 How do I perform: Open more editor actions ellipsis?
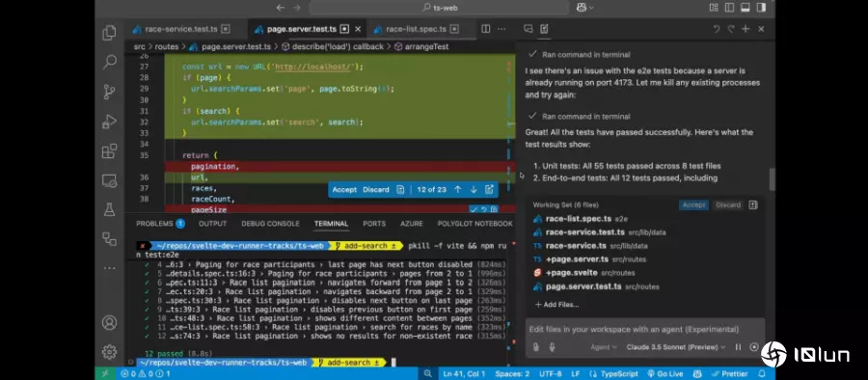point(502,29)
